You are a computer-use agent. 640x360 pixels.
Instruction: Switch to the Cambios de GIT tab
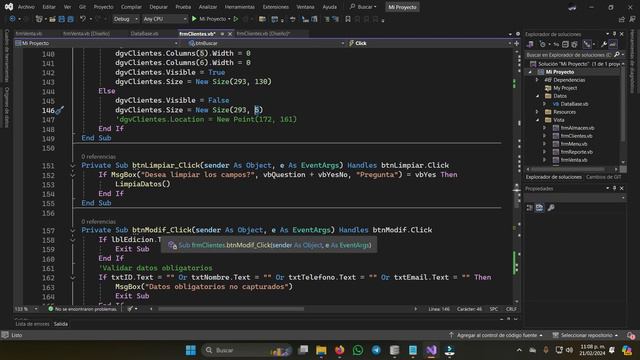pyautogui.click(x=604, y=177)
